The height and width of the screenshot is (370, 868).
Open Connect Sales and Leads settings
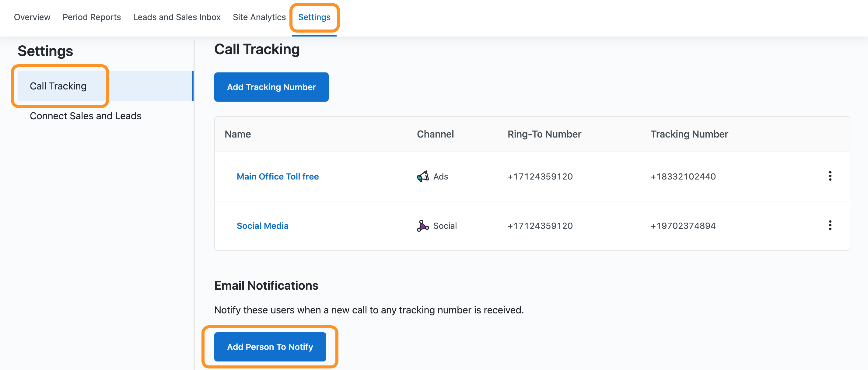[x=86, y=116]
